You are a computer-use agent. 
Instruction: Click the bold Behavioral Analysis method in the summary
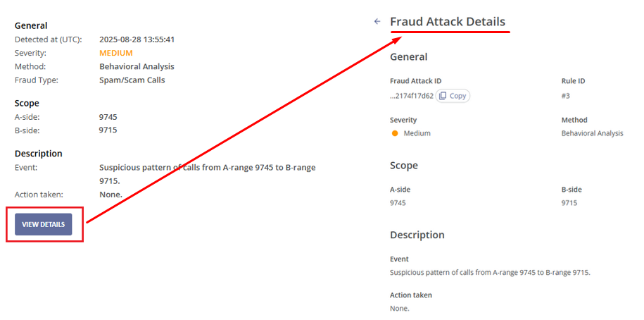137,67
